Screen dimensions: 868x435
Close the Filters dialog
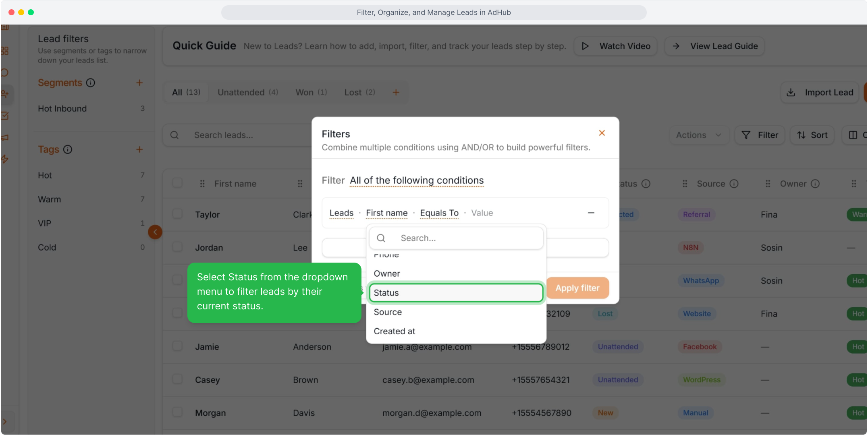(x=602, y=133)
